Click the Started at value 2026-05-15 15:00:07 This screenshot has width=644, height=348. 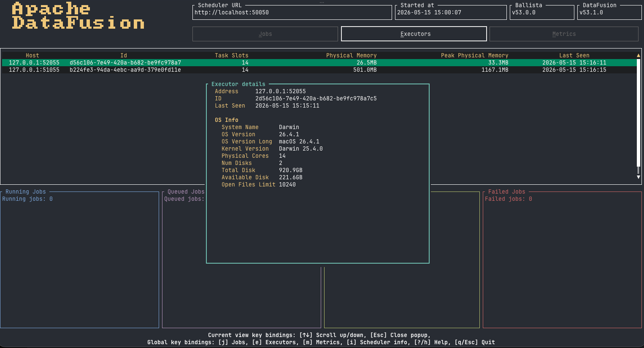pyautogui.click(x=429, y=13)
